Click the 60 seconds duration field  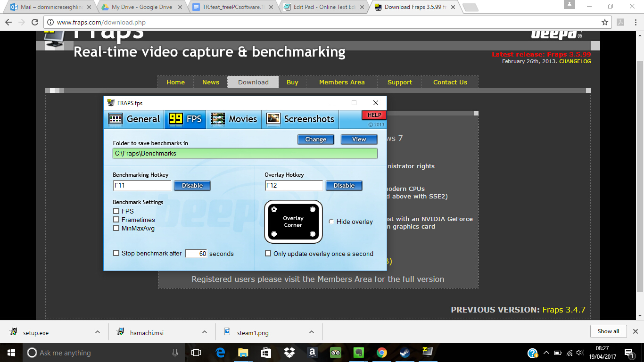point(196,254)
